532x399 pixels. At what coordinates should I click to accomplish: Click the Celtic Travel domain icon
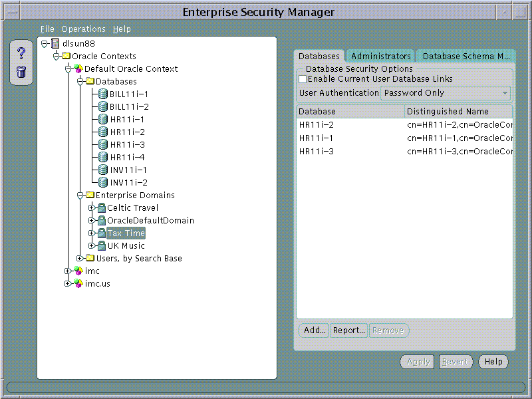(x=102, y=208)
